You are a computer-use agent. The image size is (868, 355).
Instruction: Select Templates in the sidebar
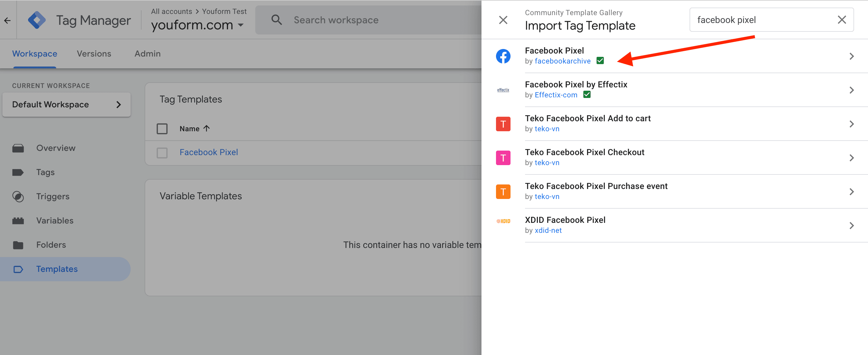[65, 269]
